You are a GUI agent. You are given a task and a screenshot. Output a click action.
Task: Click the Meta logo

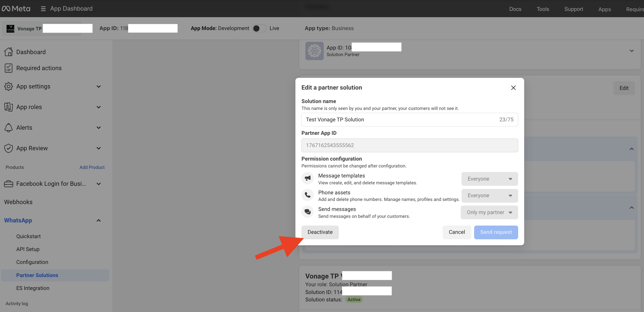[x=16, y=9]
